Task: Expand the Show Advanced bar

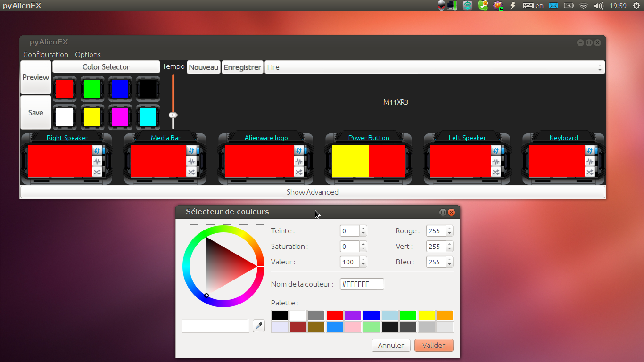Action: click(x=313, y=192)
